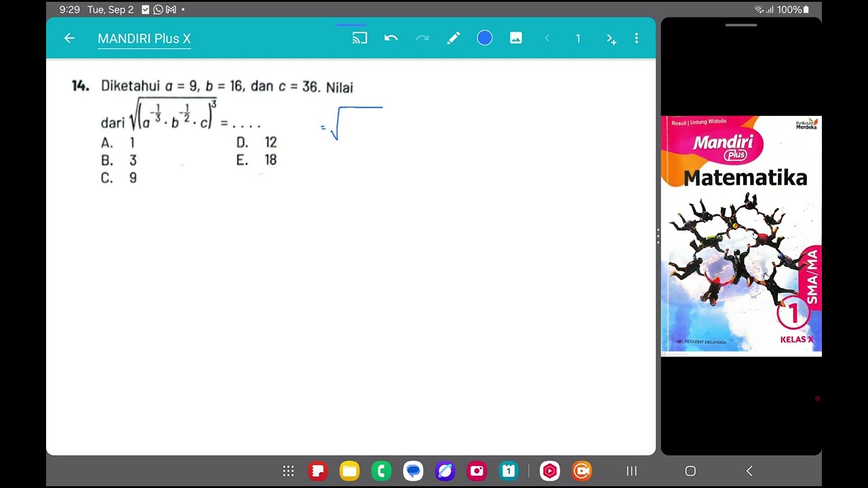This screenshot has width=868, height=488.
Task: Open the Calendar app in taskbar
Action: (509, 471)
